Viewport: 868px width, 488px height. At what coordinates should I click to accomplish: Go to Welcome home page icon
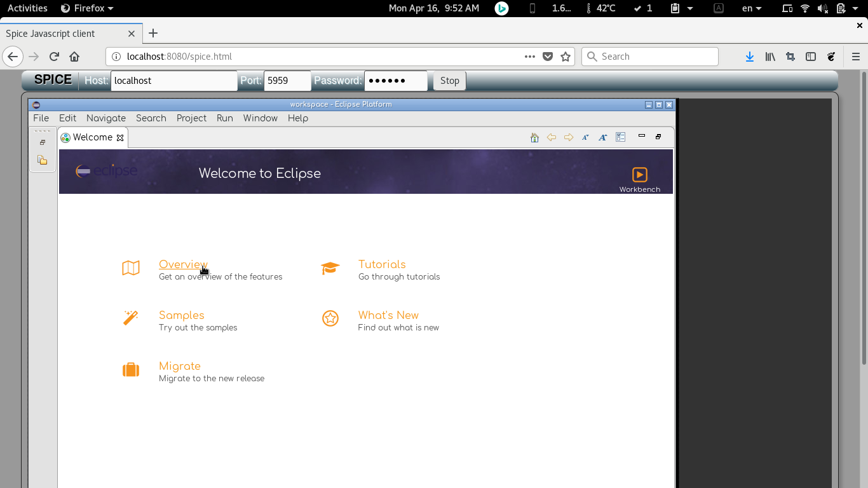tap(534, 137)
